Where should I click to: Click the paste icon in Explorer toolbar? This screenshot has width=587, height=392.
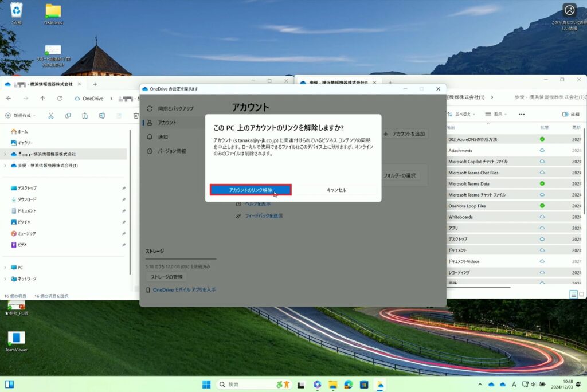85,116
